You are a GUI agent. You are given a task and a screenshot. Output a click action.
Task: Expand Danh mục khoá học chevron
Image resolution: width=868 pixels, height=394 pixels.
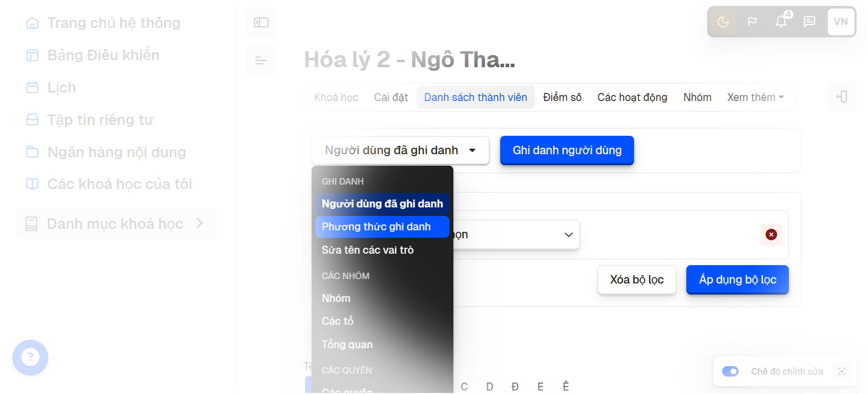pos(200,223)
